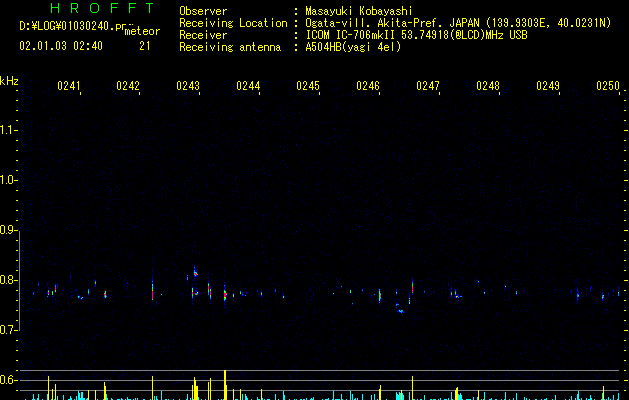Click the 0246 time marker

click(368, 86)
